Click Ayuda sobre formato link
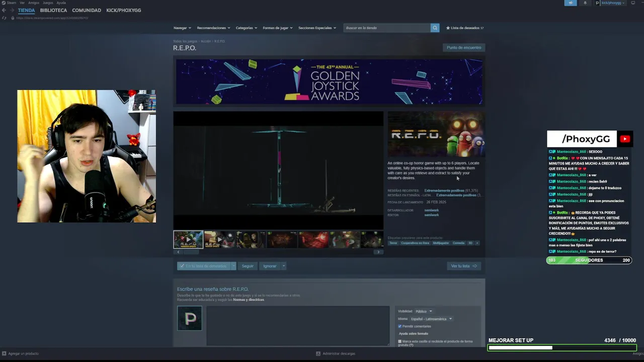Viewport: 644px width, 362px height. (414, 334)
